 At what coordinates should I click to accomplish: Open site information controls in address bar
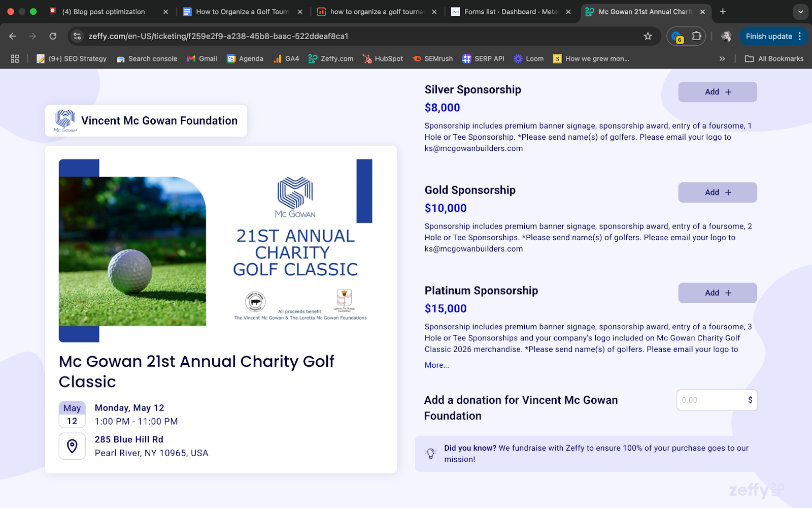click(77, 36)
